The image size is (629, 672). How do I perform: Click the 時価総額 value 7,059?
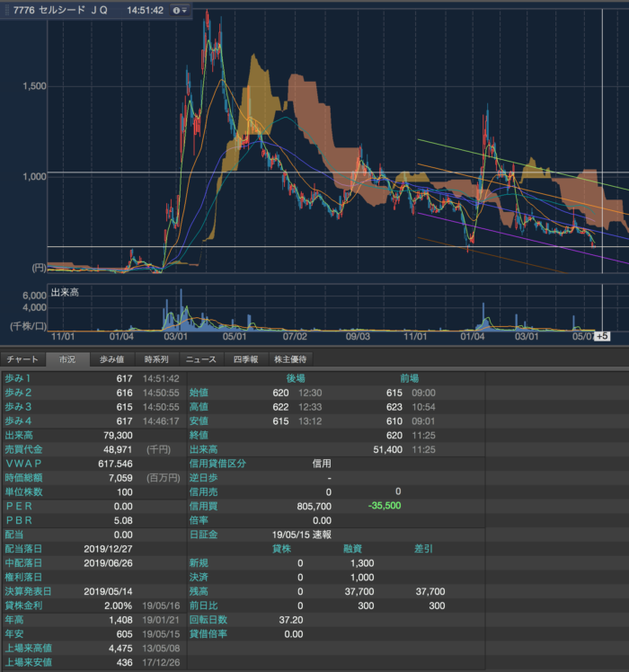pos(120,478)
